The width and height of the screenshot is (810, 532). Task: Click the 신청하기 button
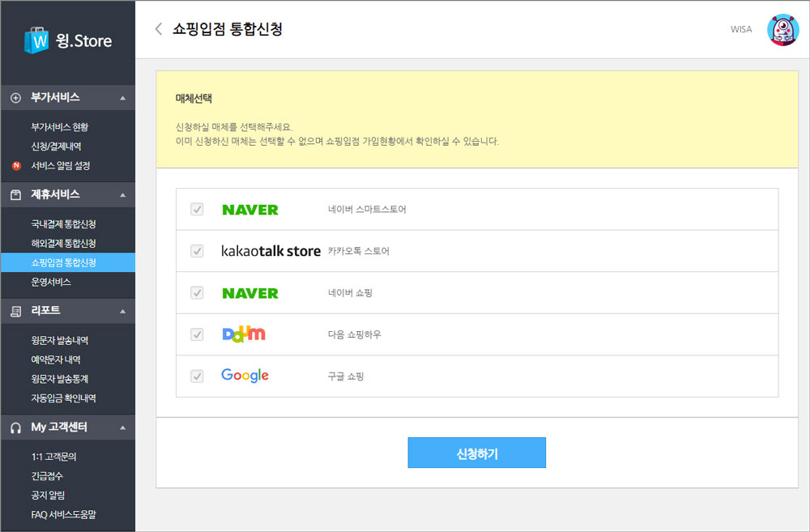(x=477, y=453)
